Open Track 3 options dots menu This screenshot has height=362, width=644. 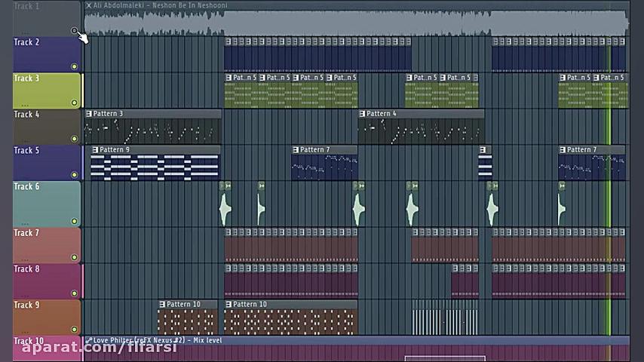click(x=25, y=105)
